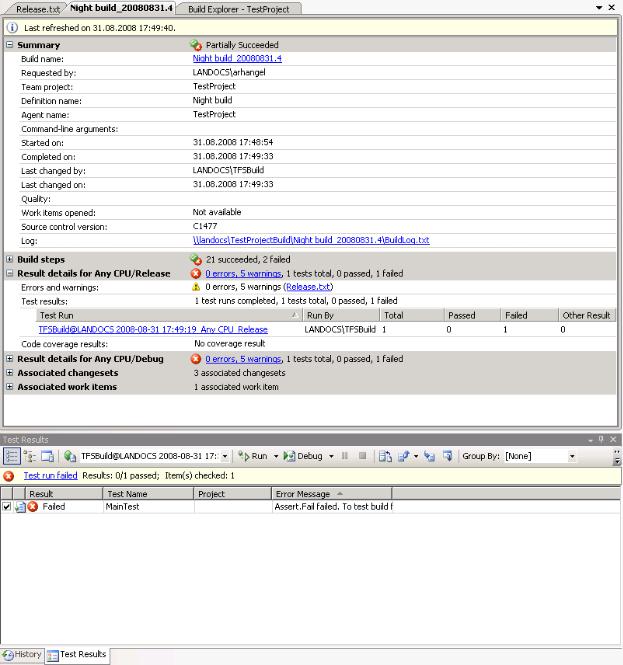
Task: Open the BuildLog.txt log link
Action: pyautogui.click(x=311, y=240)
